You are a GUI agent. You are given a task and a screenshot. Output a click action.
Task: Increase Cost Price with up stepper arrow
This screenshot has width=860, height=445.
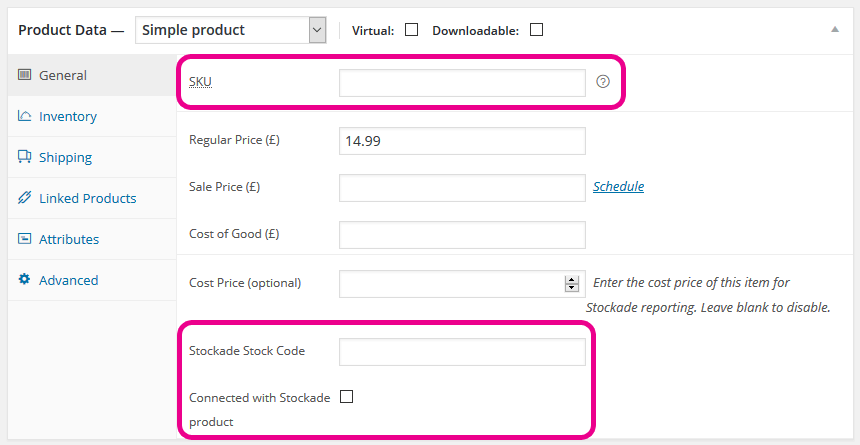(572, 280)
